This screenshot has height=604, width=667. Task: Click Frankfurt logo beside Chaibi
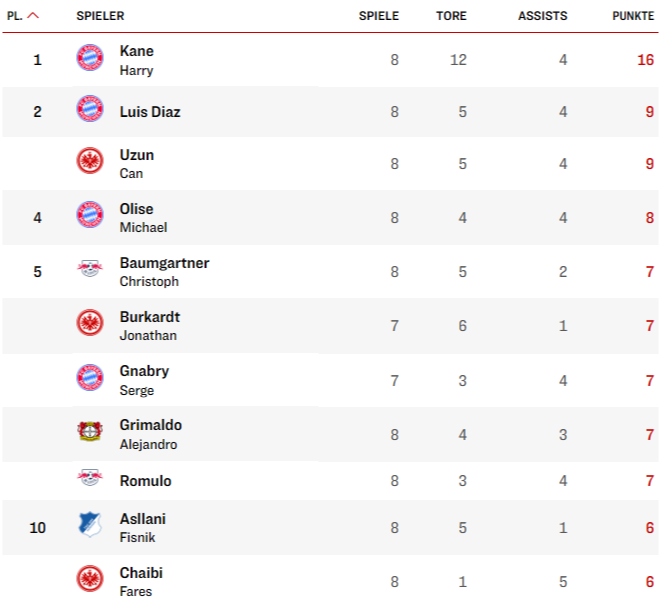90,579
